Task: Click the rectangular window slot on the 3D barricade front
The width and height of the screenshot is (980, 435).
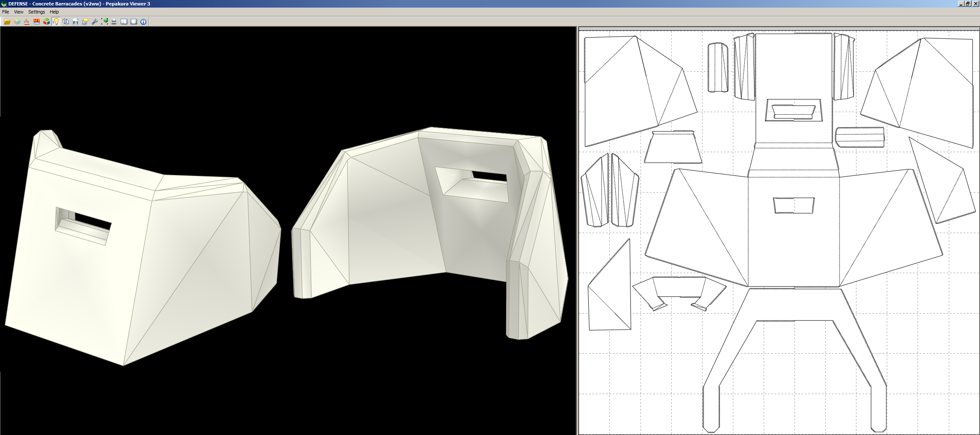Action: click(x=83, y=226)
